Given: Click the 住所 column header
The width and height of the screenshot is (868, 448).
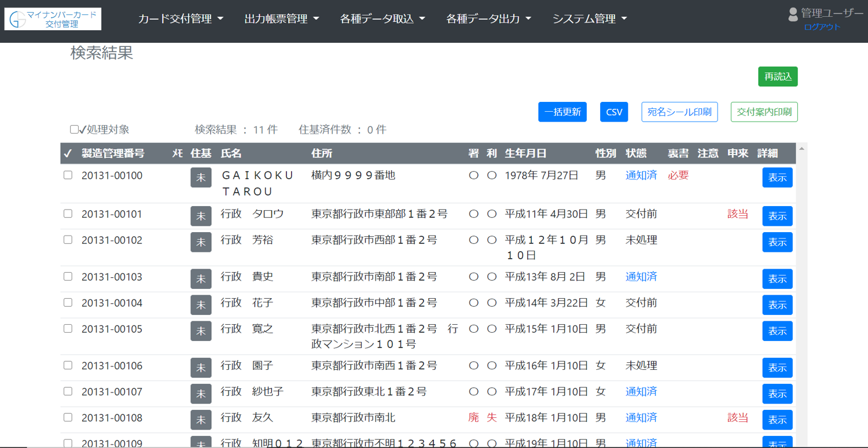Looking at the screenshot, I should click(322, 153).
